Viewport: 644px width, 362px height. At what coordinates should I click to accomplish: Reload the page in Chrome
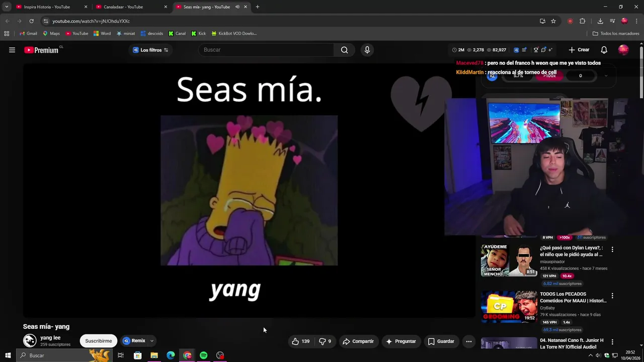click(x=31, y=21)
